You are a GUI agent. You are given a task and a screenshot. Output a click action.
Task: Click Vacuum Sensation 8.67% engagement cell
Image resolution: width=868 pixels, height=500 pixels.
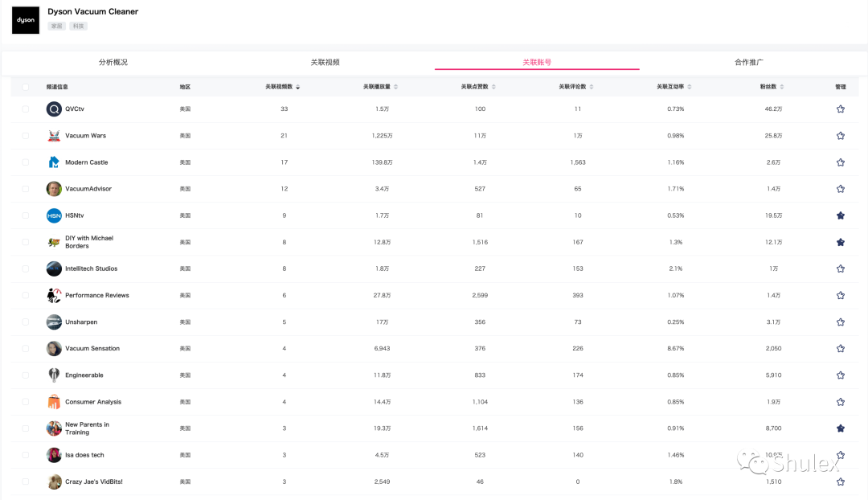(675, 348)
